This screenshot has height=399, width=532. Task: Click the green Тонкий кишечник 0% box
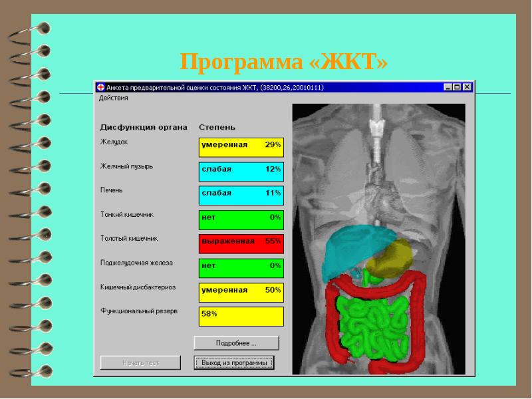(241, 218)
